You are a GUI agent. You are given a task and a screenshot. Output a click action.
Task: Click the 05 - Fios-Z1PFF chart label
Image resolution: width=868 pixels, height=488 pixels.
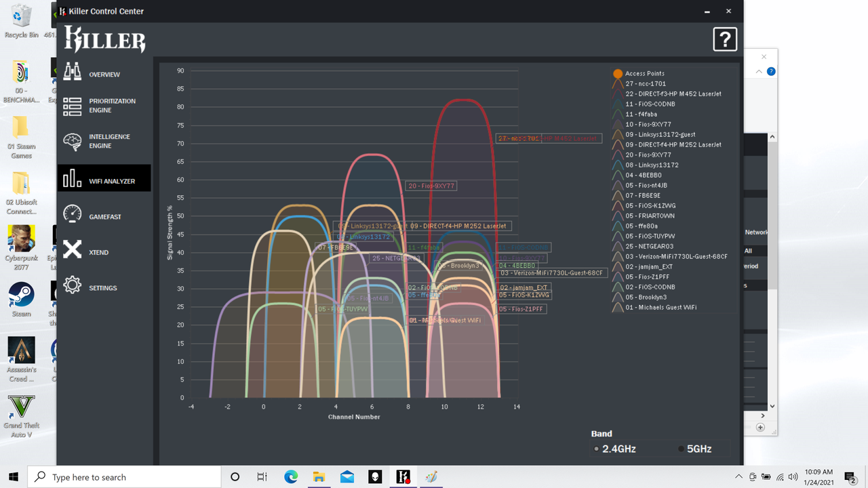click(521, 309)
